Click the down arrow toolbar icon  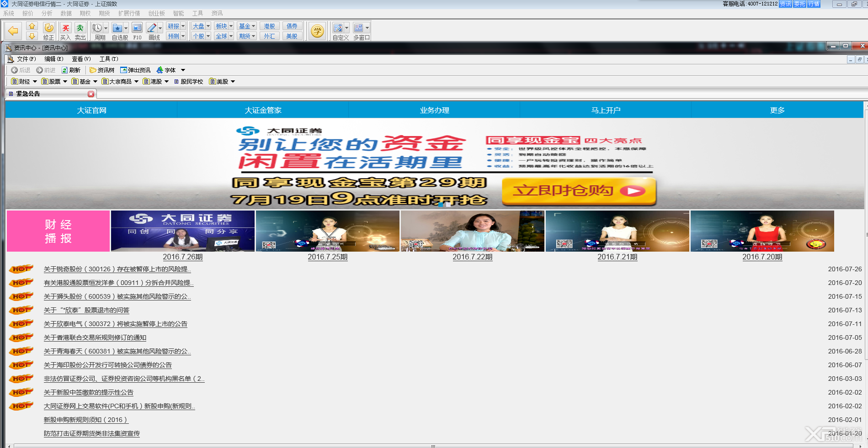pyautogui.click(x=32, y=36)
